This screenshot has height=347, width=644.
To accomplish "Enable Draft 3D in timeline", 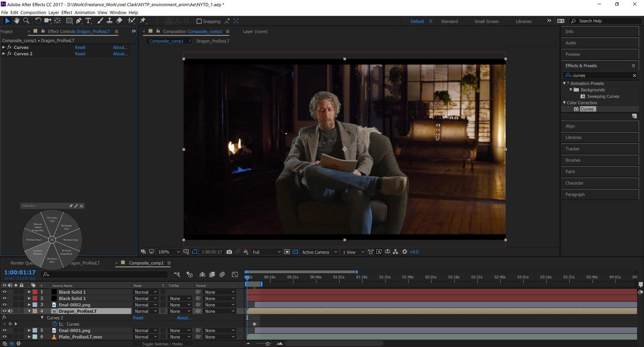I will click(x=190, y=274).
